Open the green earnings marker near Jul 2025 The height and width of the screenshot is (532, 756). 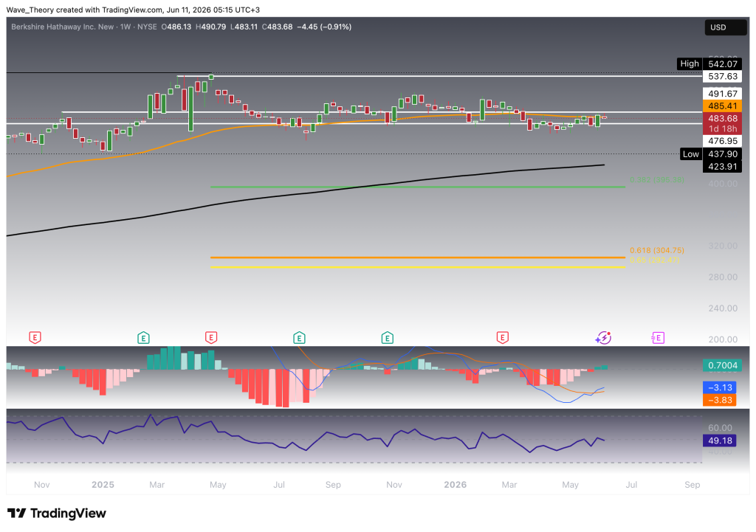(x=299, y=338)
